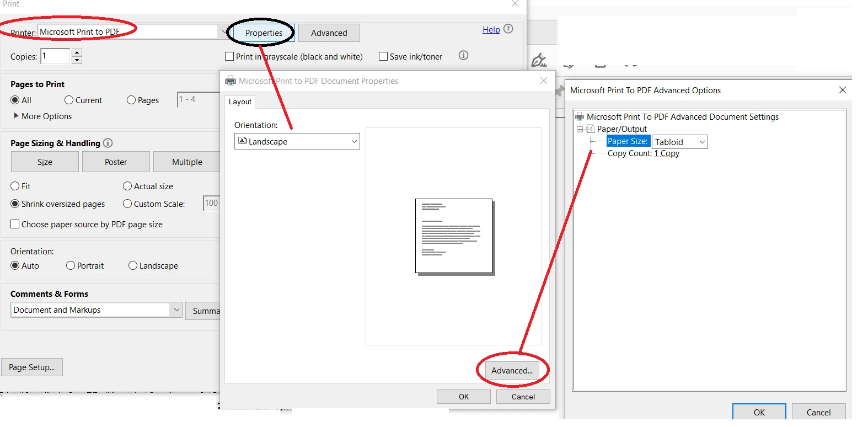Select the All pages radio button

(x=15, y=100)
